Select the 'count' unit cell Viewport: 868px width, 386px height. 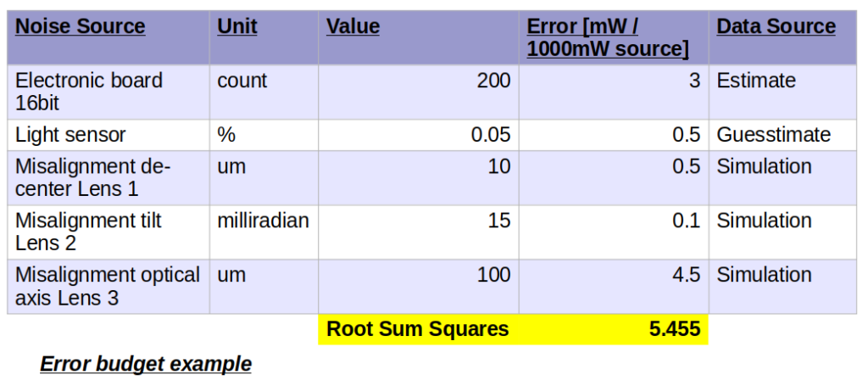point(264,92)
